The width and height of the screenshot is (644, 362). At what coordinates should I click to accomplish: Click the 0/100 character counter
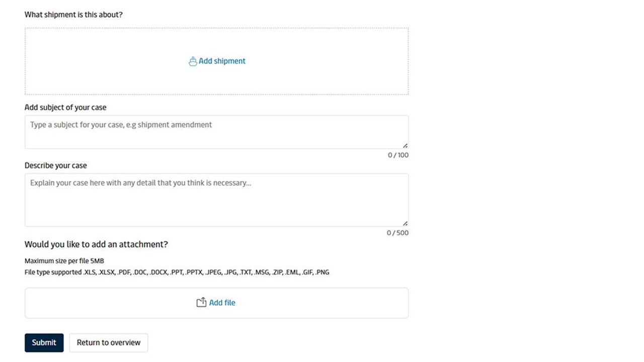(398, 155)
